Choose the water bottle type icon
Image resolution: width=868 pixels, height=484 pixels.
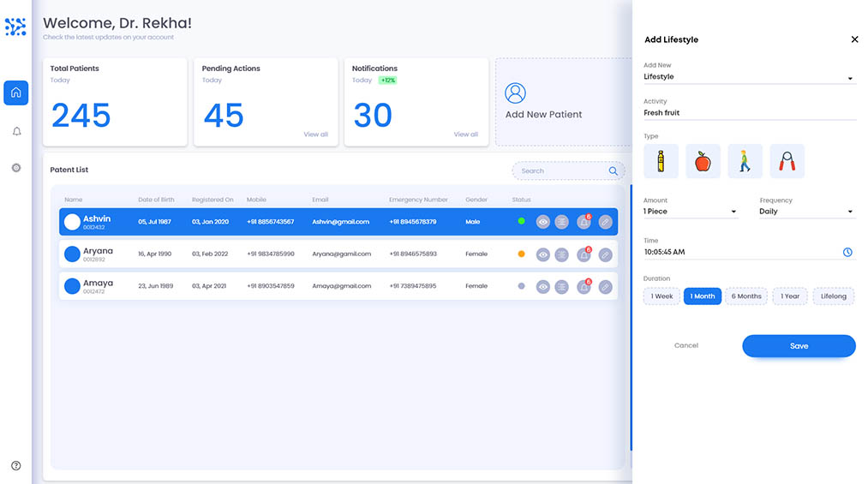click(x=661, y=161)
